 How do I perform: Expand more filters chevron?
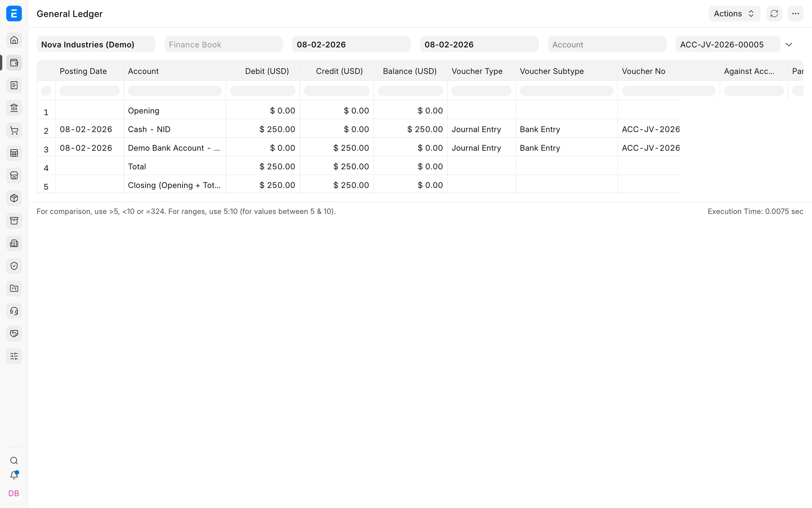click(789, 44)
